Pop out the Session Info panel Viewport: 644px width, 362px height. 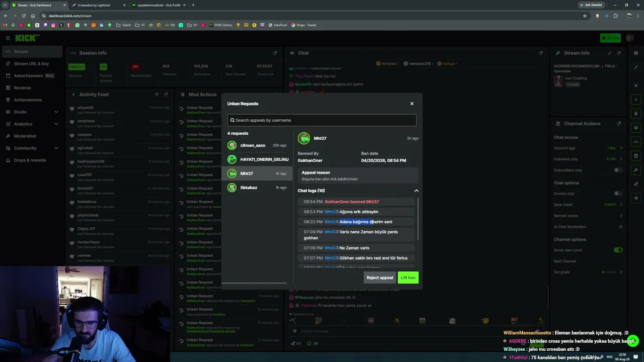pos(275,53)
